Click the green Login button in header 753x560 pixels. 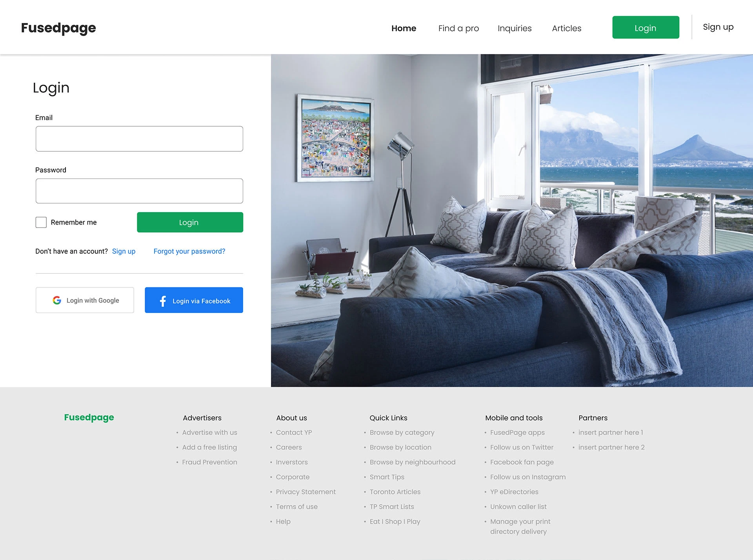click(x=646, y=27)
